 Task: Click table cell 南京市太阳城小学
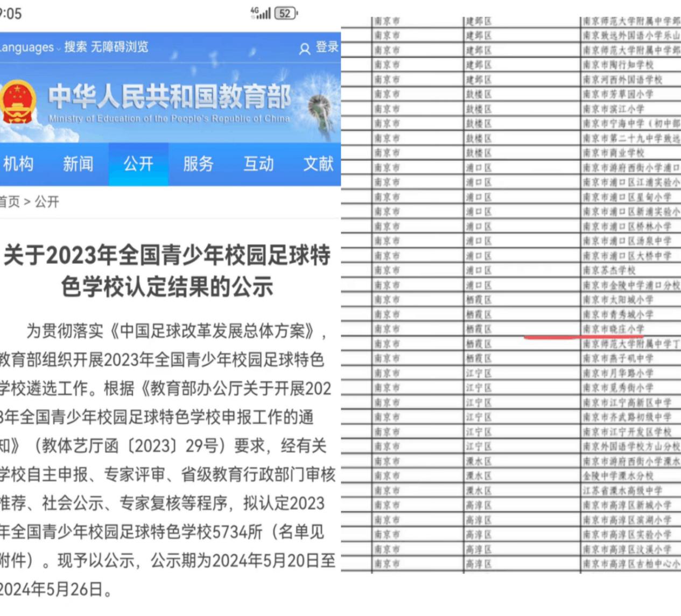[x=618, y=299]
